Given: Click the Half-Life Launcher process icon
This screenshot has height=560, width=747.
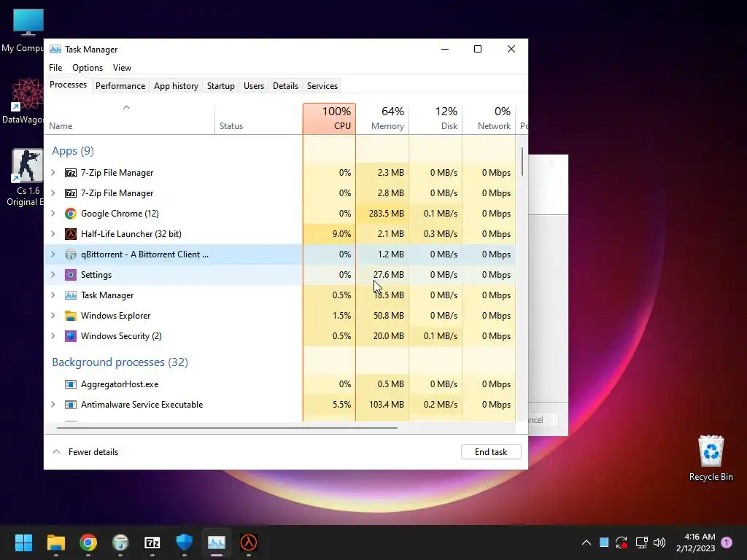Looking at the screenshot, I should [71, 234].
